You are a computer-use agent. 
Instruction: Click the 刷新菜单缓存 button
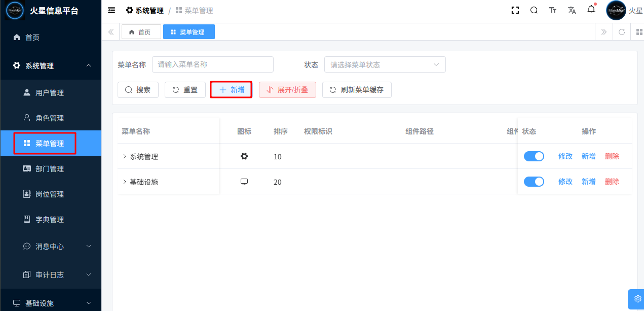357,90
